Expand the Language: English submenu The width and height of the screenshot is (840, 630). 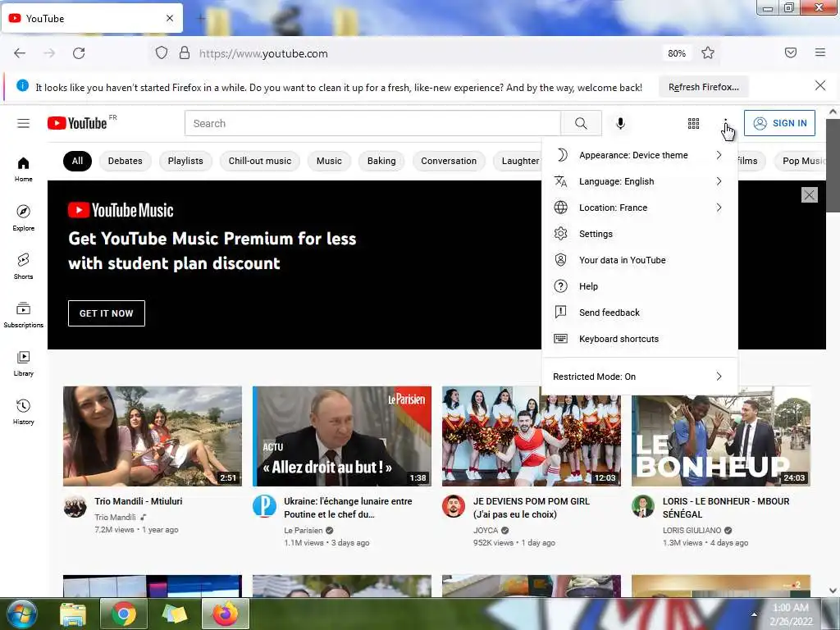click(x=640, y=181)
